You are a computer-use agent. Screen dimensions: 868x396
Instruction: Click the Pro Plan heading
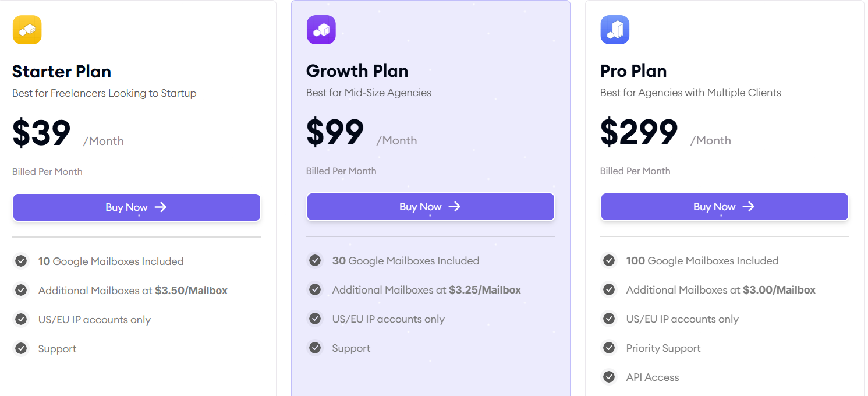(x=633, y=70)
